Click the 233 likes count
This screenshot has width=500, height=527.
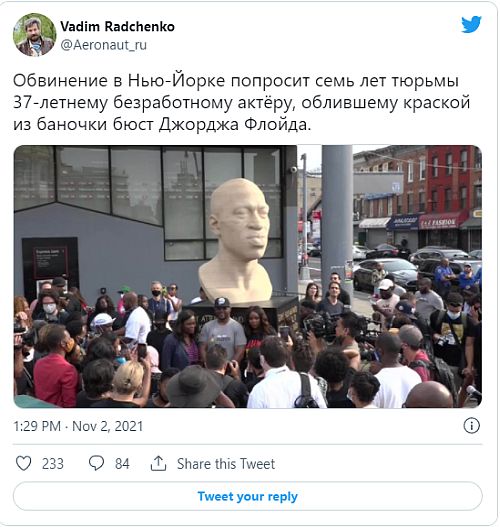53,464
